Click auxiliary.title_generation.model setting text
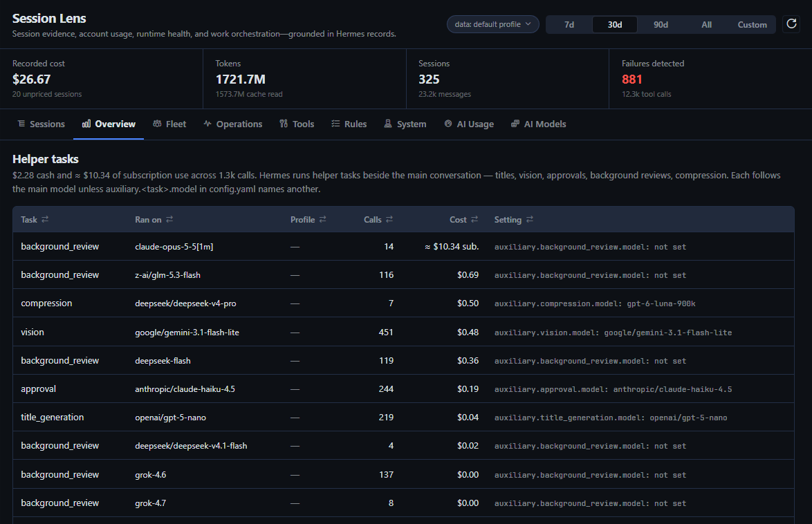 coord(611,418)
